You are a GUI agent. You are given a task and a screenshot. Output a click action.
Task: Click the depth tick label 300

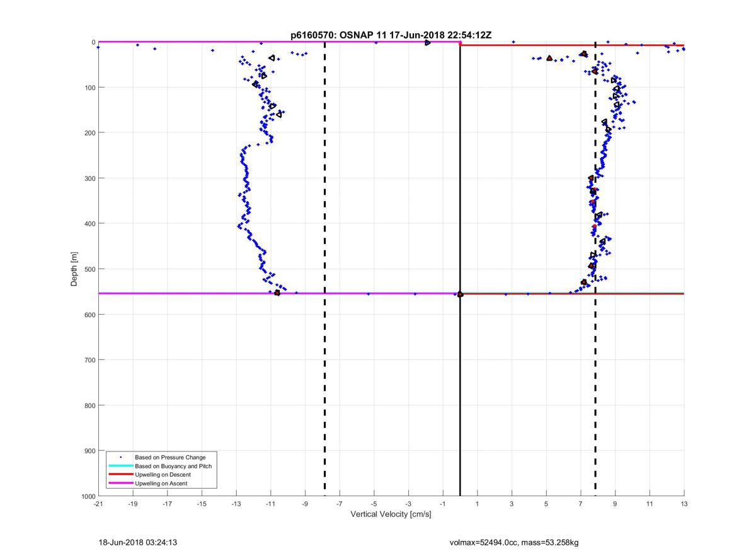pyautogui.click(x=89, y=178)
